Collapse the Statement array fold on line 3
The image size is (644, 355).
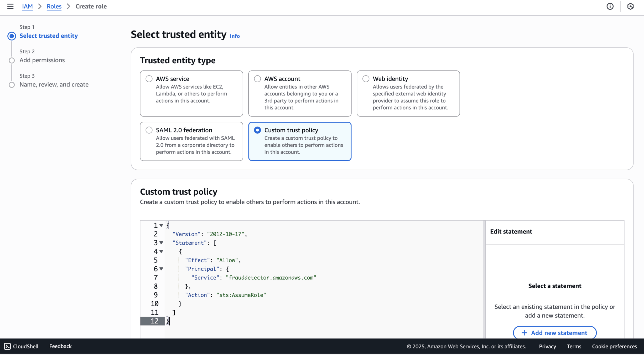(161, 243)
